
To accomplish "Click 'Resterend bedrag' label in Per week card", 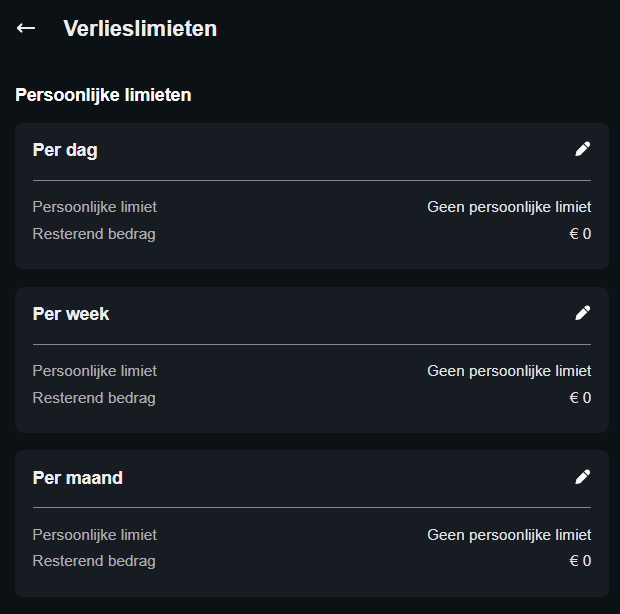I will tap(94, 398).
